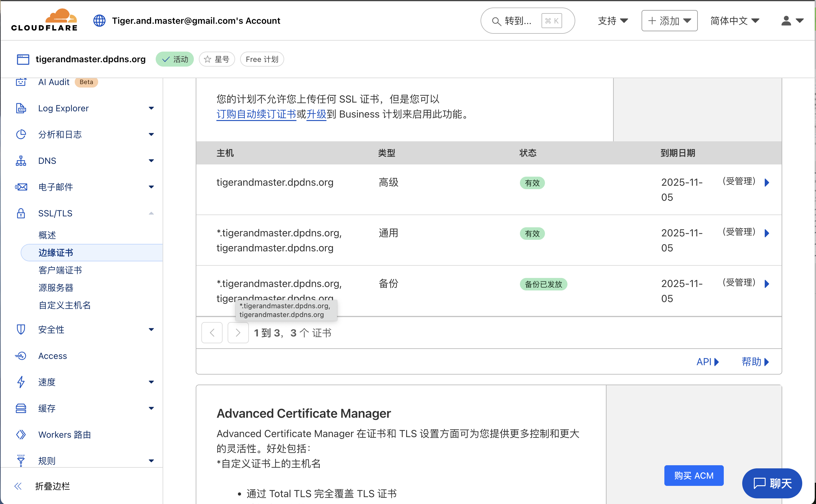Viewport: 816px width, 504px height.
Task: Go to previous page of certificates
Action: click(x=212, y=333)
